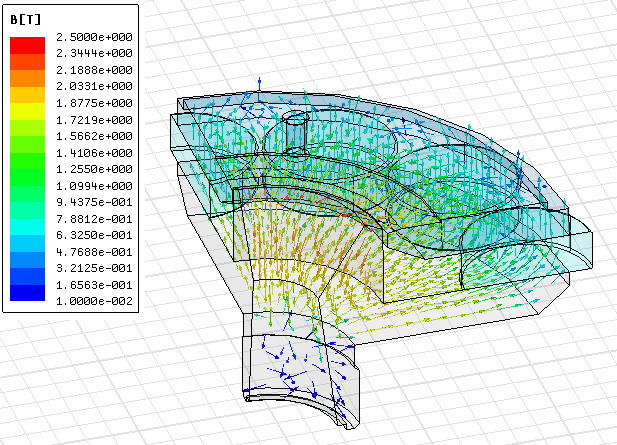
Task: Select the 2.3444e+000 legend value
Action: (94, 53)
